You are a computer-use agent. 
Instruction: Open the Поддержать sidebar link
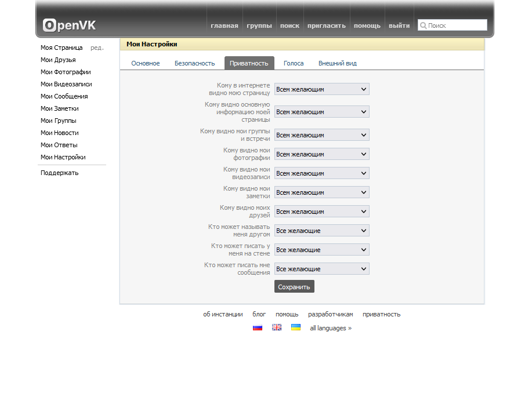coord(59,173)
